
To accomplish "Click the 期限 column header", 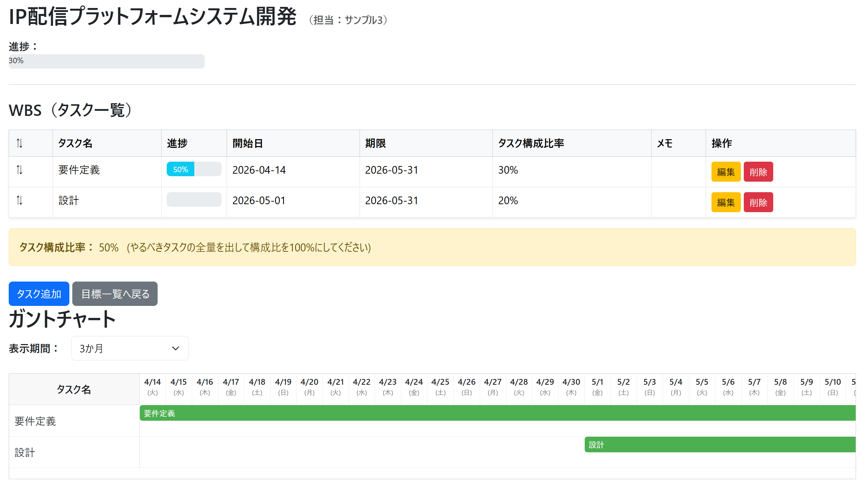I will [375, 143].
